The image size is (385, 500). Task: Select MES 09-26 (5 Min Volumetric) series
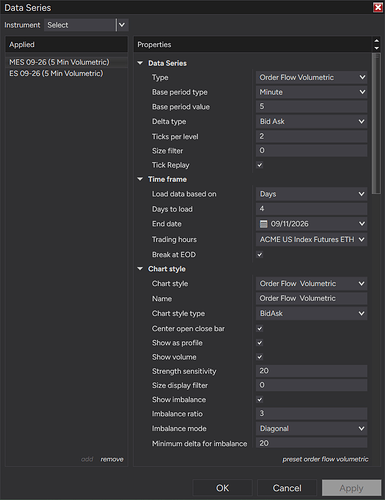tap(66, 62)
